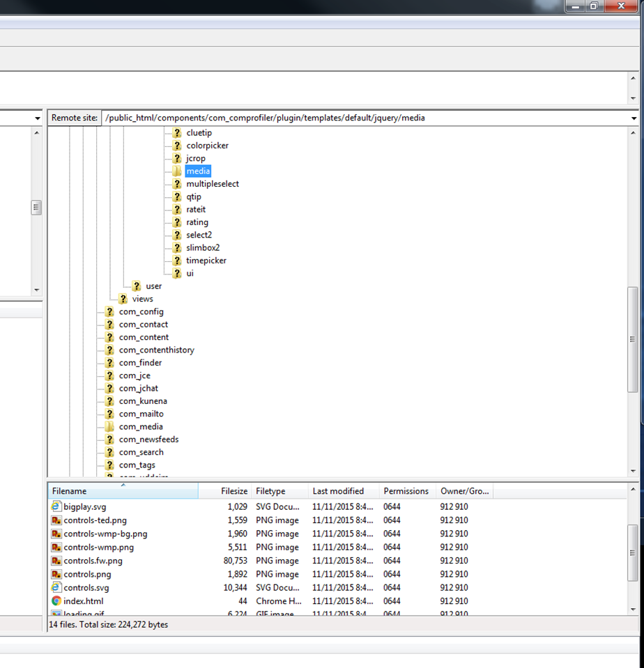Click the controls.fw.png file icon
644x668 pixels.
click(56, 561)
